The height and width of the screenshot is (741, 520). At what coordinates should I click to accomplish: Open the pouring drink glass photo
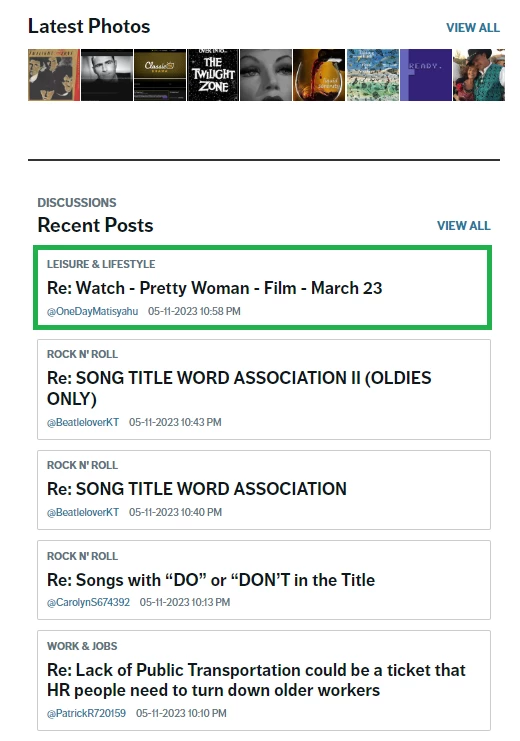pyautogui.click(x=319, y=75)
